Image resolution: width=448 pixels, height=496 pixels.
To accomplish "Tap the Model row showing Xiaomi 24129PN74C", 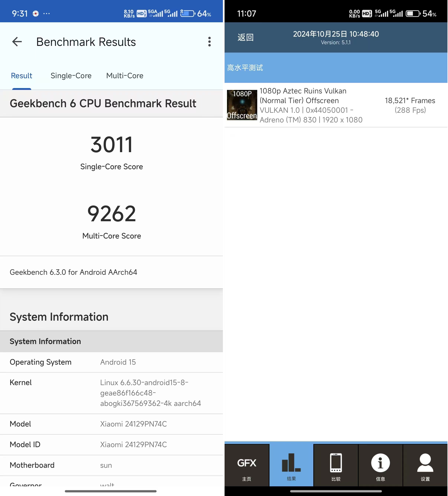I will click(x=111, y=424).
